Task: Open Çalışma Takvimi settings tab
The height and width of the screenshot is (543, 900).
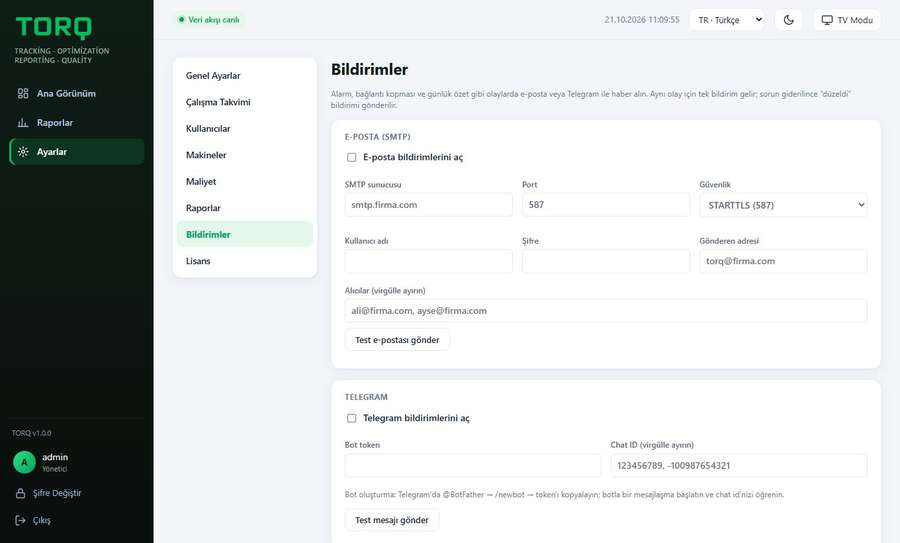Action: [x=245, y=102]
